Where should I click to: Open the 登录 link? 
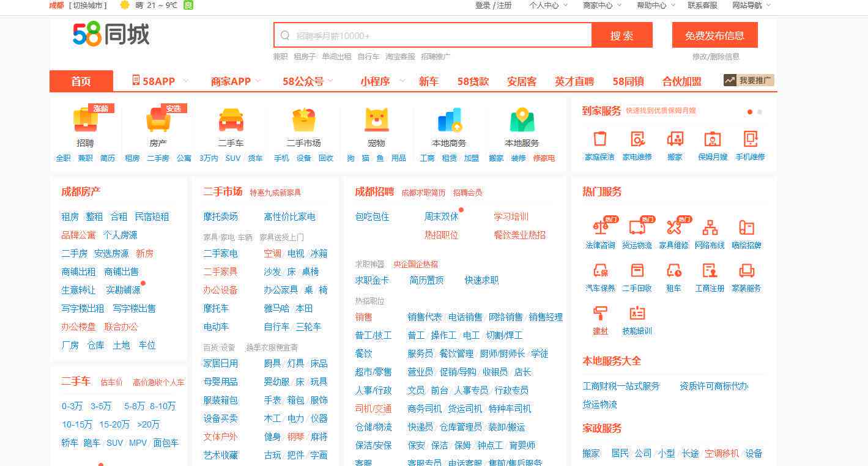pyautogui.click(x=483, y=5)
